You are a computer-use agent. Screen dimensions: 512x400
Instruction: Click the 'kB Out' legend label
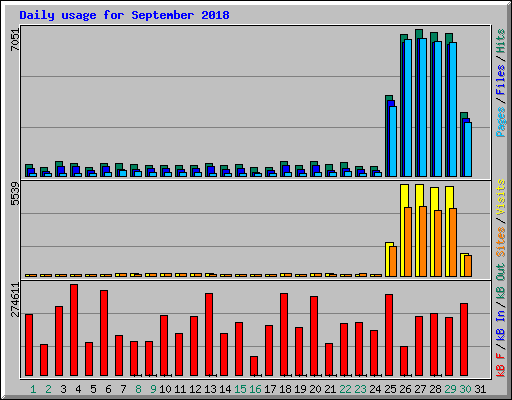coord(501,282)
